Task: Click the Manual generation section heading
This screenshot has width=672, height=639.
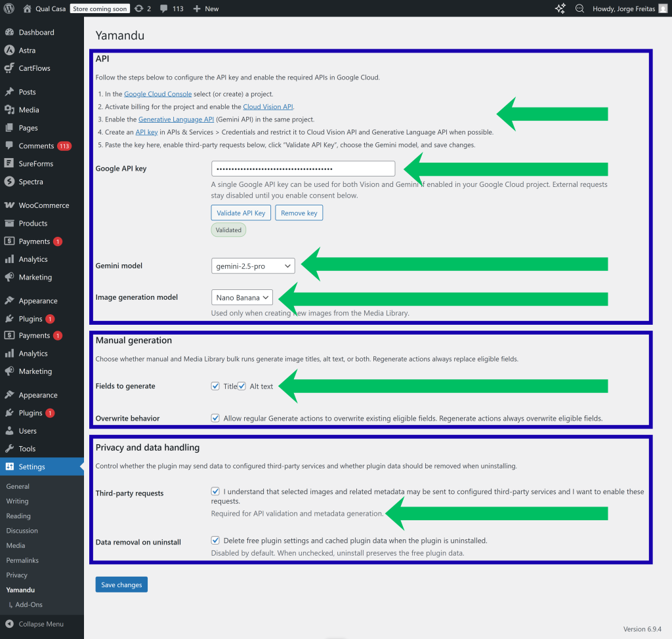Action: [x=134, y=340]
